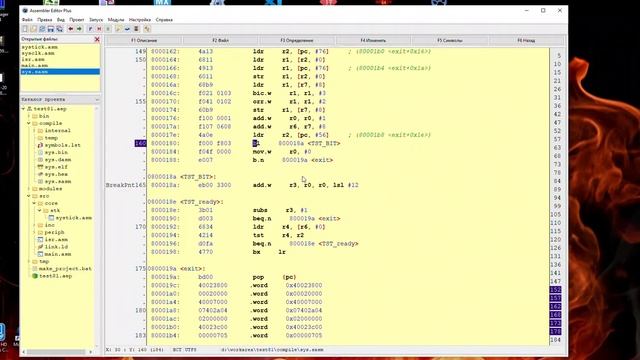Expand the bin folder in project tree
640x360 pixels.
click(29, 116)
